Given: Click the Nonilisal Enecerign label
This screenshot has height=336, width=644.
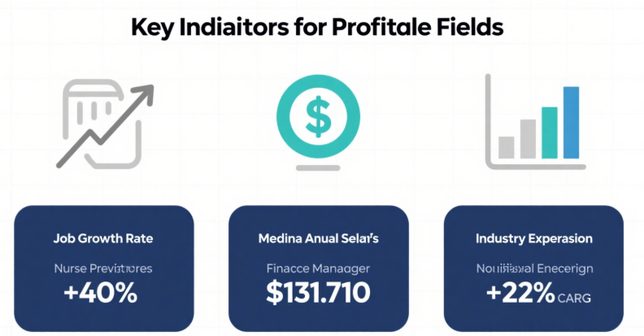Looking at the screenshot, I should tap(533, 268).
